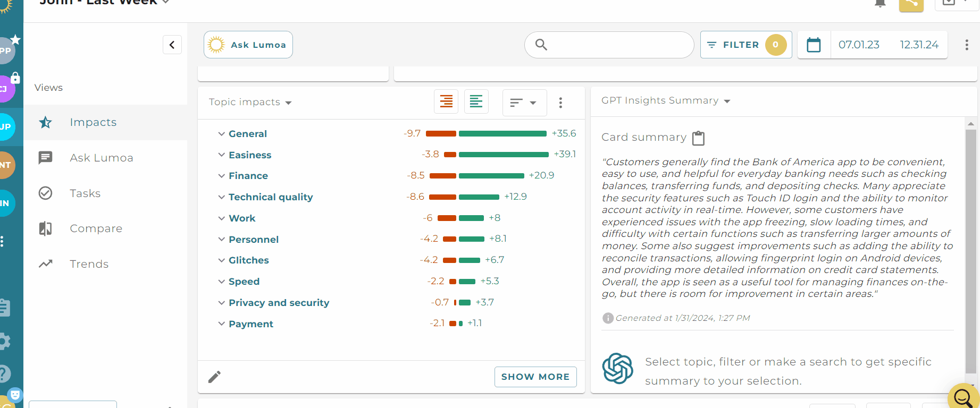Click the yellow share button
Image resolution: width=980 pixels, height=408 pixels.
[911, 4]
